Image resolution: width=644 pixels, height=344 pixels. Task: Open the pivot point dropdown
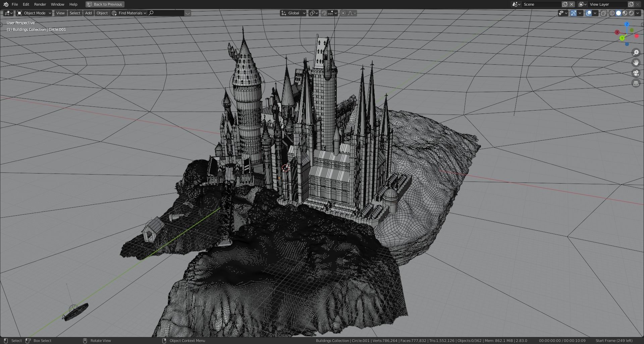click(x=314, y=13)
